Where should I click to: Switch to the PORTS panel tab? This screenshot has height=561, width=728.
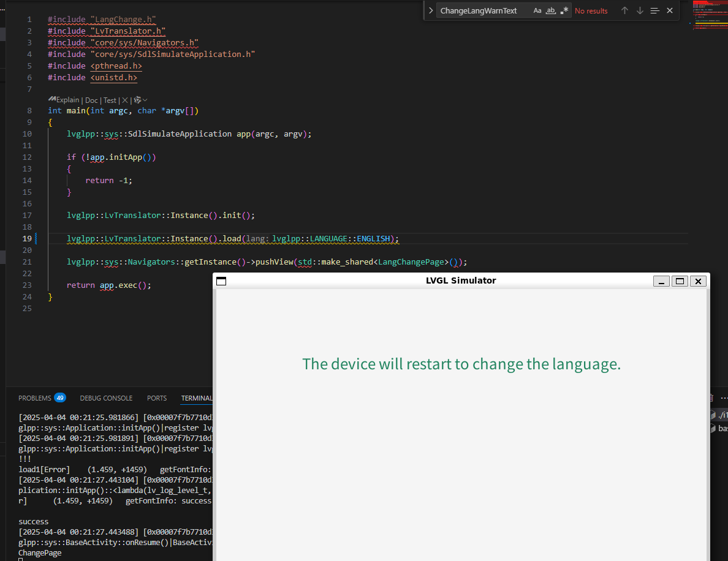pos(157,398)
